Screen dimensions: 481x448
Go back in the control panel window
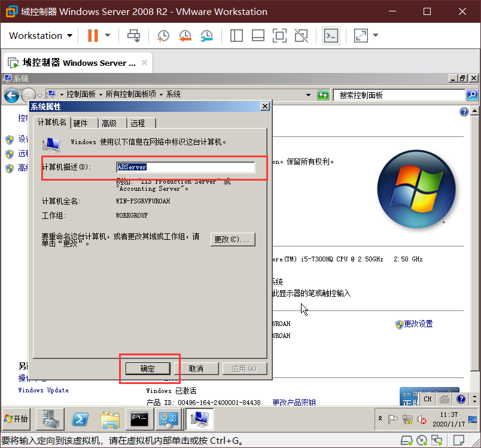click(x=11, y=95)
